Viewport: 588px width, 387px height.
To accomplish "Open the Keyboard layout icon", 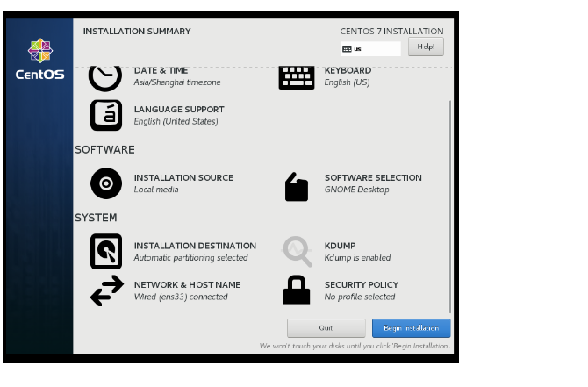I will click(297, 78).
